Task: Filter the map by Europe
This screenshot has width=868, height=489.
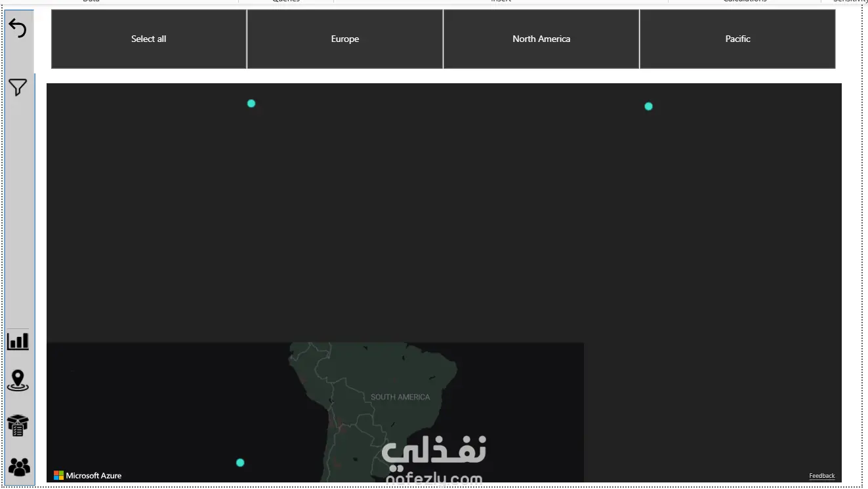Action: (345, 39)
